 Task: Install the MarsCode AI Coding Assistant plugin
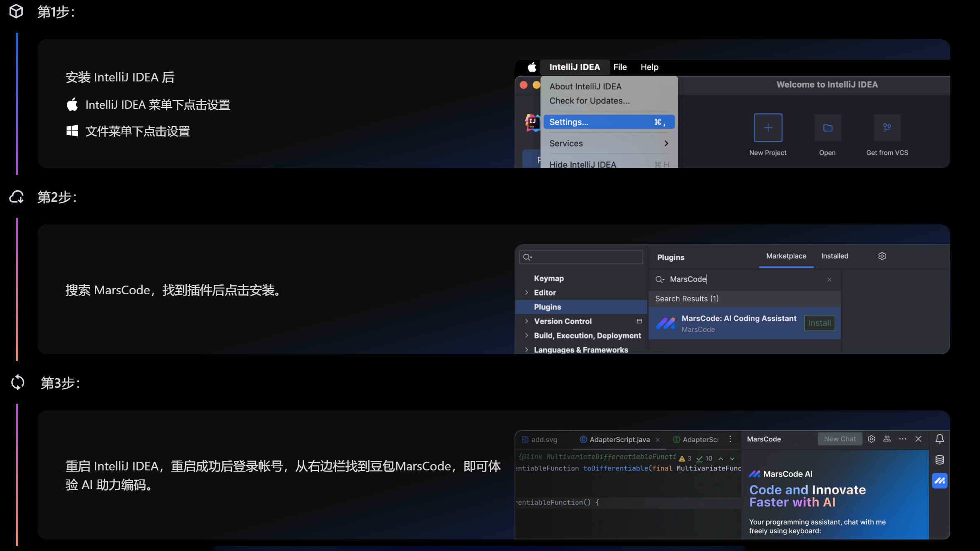pos(819,323)
